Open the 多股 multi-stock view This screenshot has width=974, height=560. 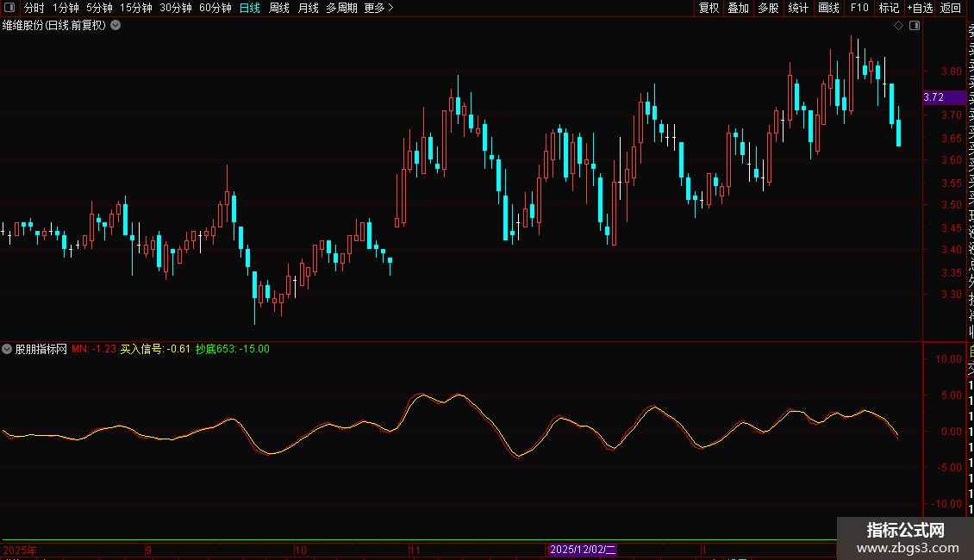pos(768,8)
